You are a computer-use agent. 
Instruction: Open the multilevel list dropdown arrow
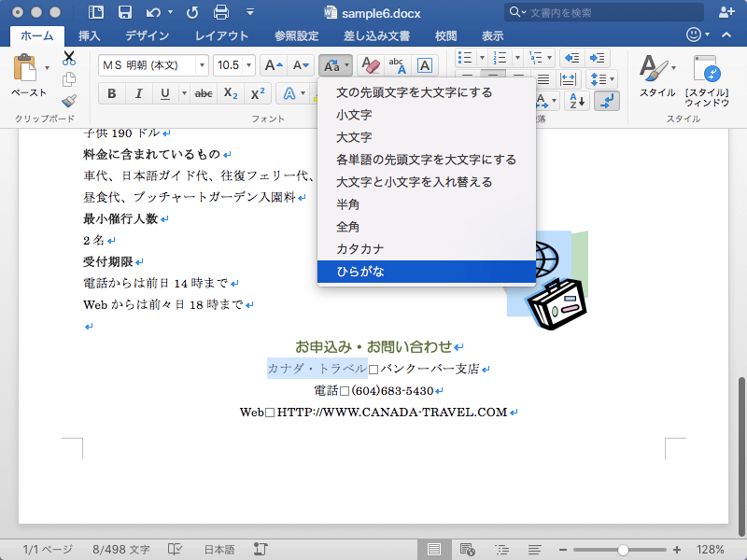coord(549,58)
